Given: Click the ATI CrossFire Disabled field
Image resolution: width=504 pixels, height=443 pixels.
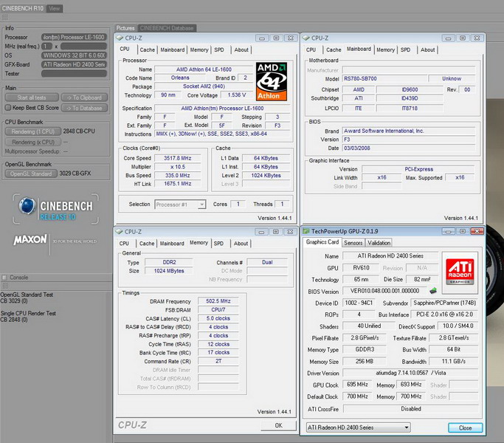Looking at the screenshot, I should tap(410, 409).
